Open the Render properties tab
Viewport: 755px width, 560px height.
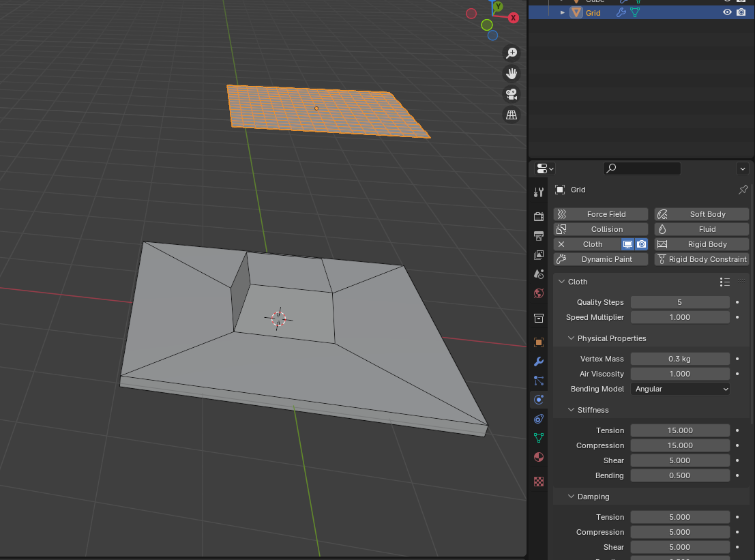[539, 216]
